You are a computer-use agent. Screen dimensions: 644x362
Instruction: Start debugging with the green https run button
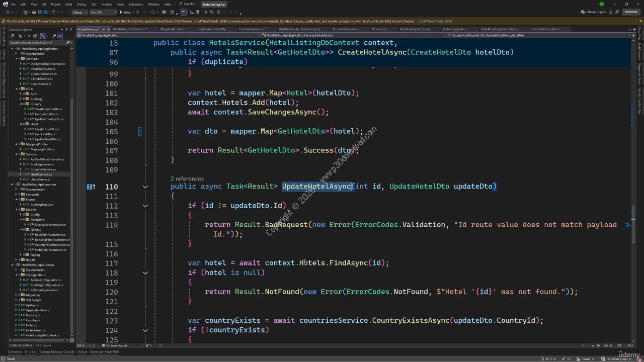121,12
